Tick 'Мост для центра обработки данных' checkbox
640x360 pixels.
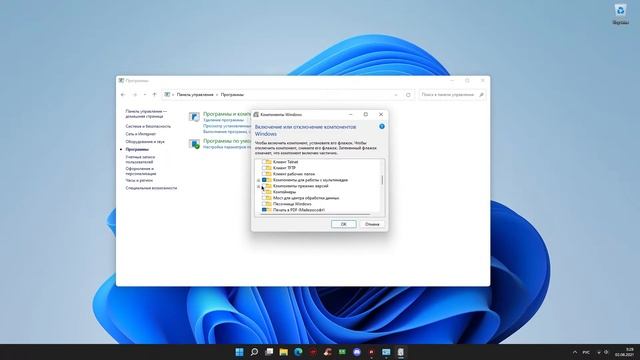point(264,198)
